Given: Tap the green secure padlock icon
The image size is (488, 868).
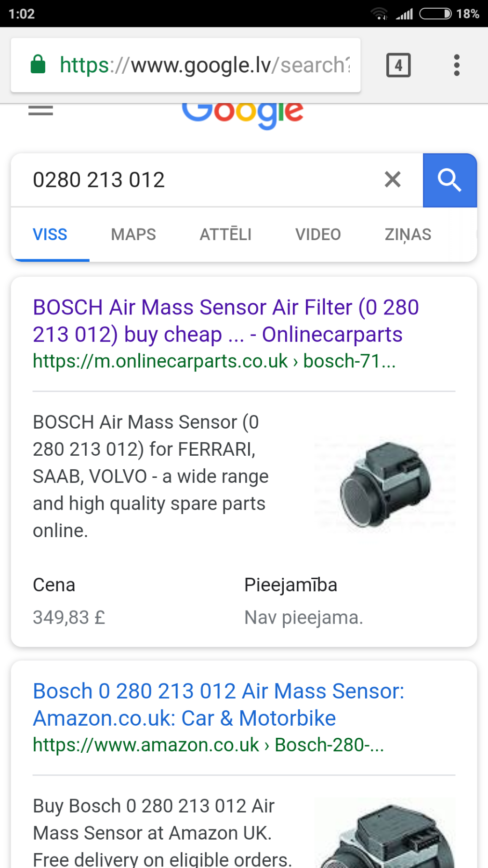Looking at the screenshot, I should click(38, 65).
